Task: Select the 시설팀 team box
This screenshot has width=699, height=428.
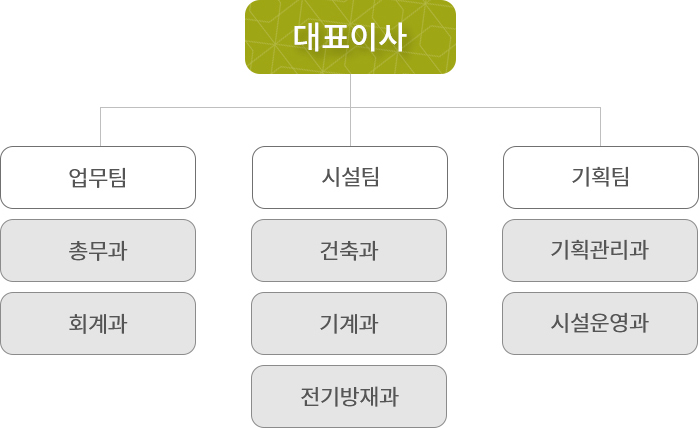Action: (x=350, y=177)
